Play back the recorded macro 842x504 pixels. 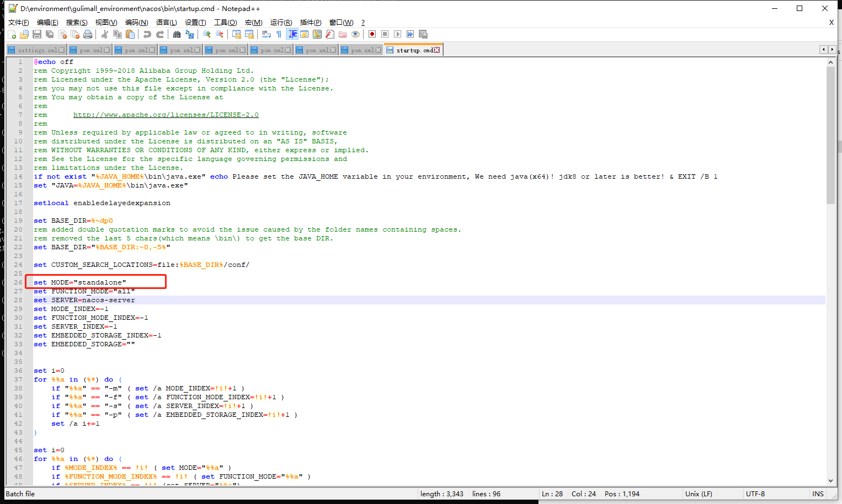pos(397,34)
